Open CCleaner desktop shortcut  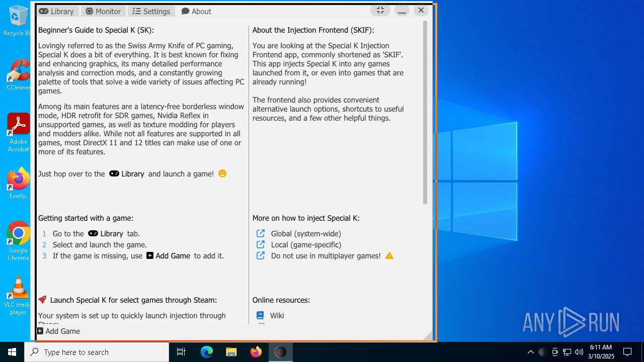pos(18,75)
